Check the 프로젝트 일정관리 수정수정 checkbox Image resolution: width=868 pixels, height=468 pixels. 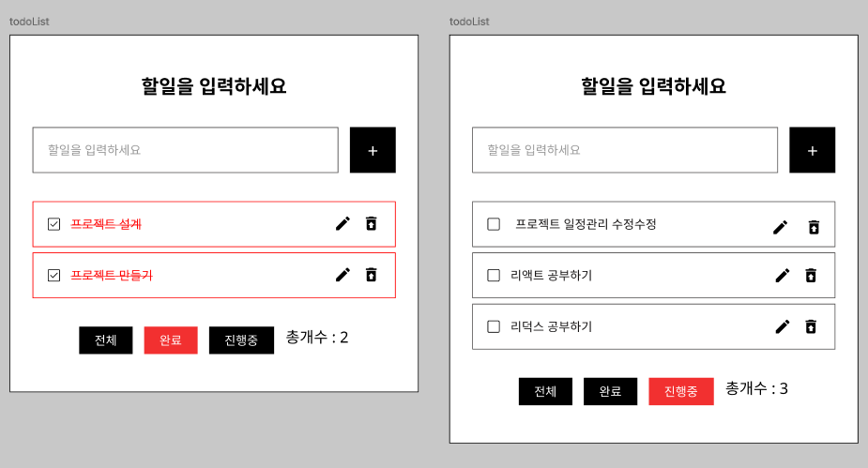click(494, 224)
